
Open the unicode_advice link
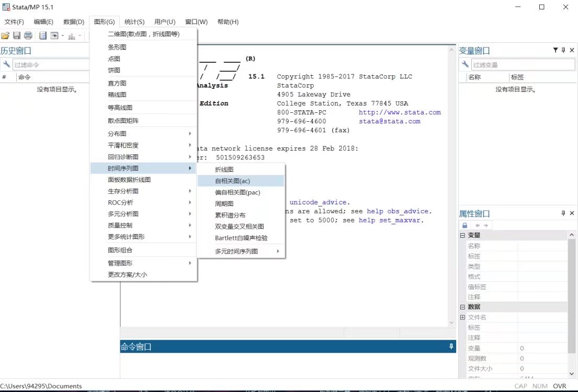[318, 202]
